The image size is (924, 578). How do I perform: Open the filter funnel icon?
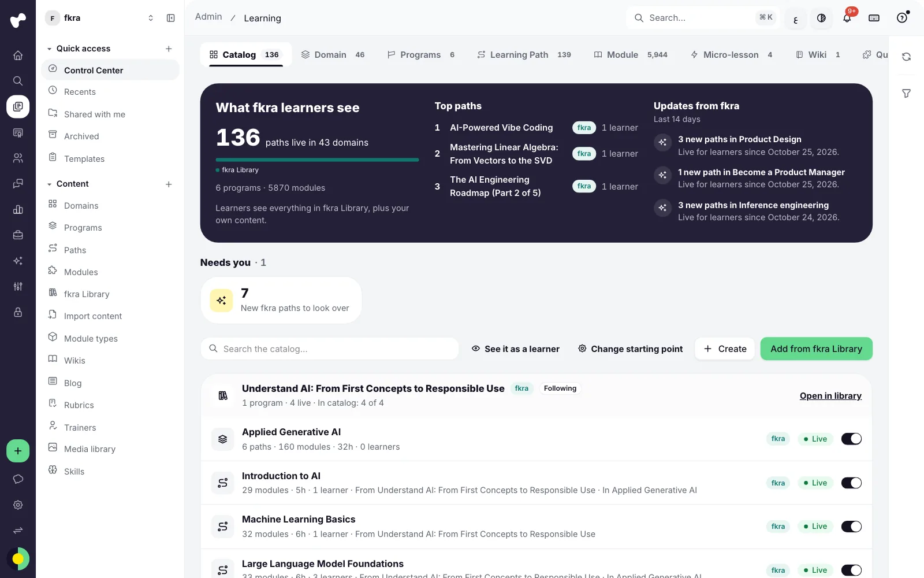click(x=907, y=93)
